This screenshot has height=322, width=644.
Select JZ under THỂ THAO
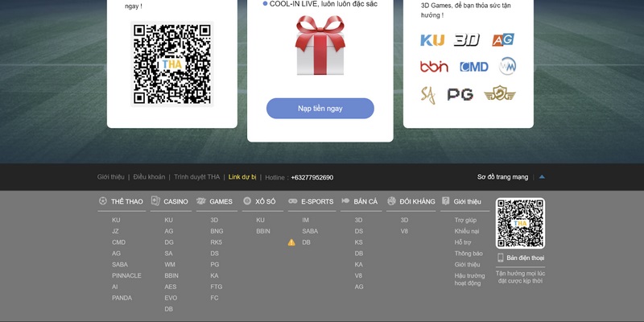tap(115, 231)
